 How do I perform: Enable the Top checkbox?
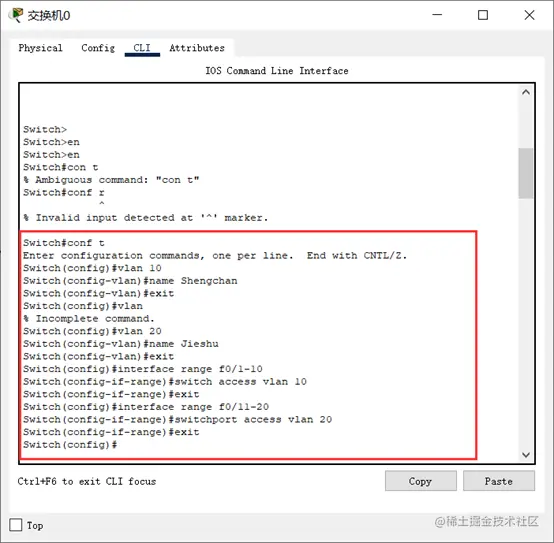pyautogui.click(x=16, y=525)
